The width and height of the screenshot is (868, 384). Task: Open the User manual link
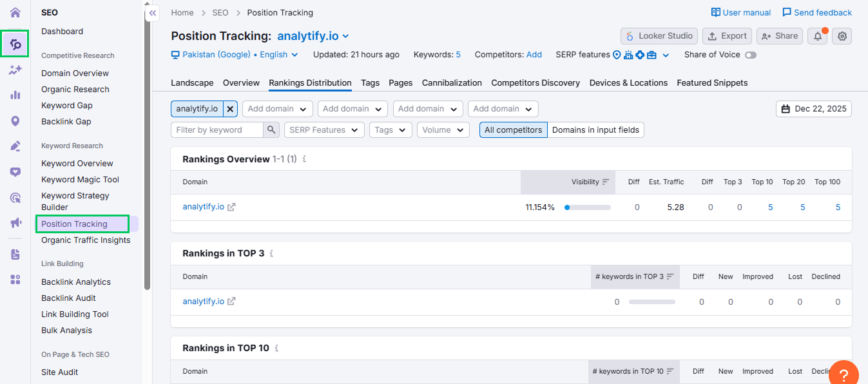tap(740, 13)
